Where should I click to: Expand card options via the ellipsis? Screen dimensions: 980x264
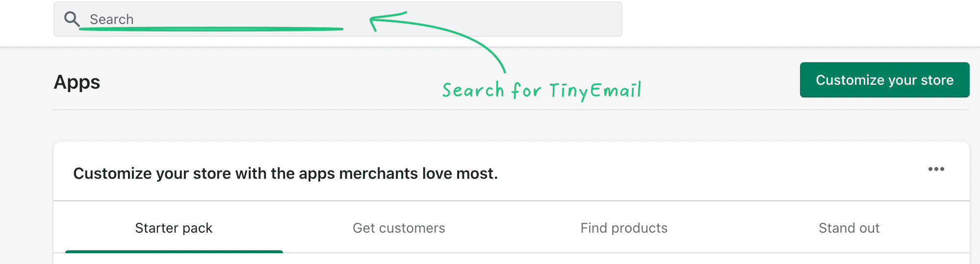point(936,169)
